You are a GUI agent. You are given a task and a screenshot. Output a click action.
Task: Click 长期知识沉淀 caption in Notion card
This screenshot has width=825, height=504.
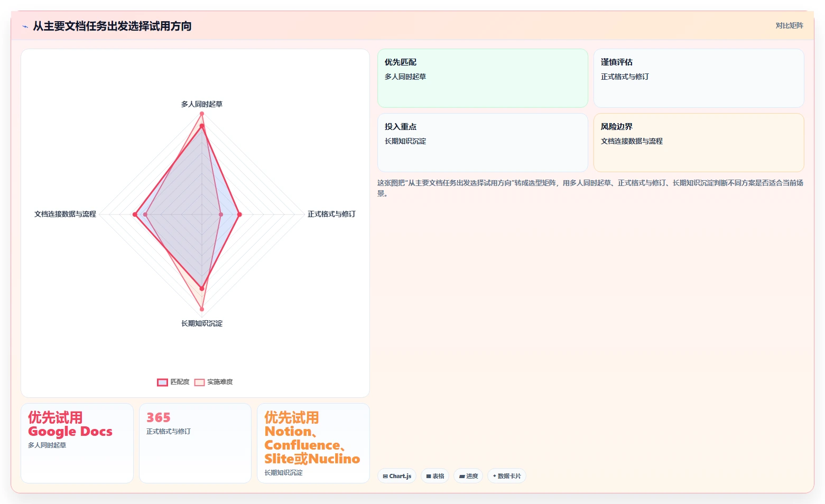tap(284, 473)
